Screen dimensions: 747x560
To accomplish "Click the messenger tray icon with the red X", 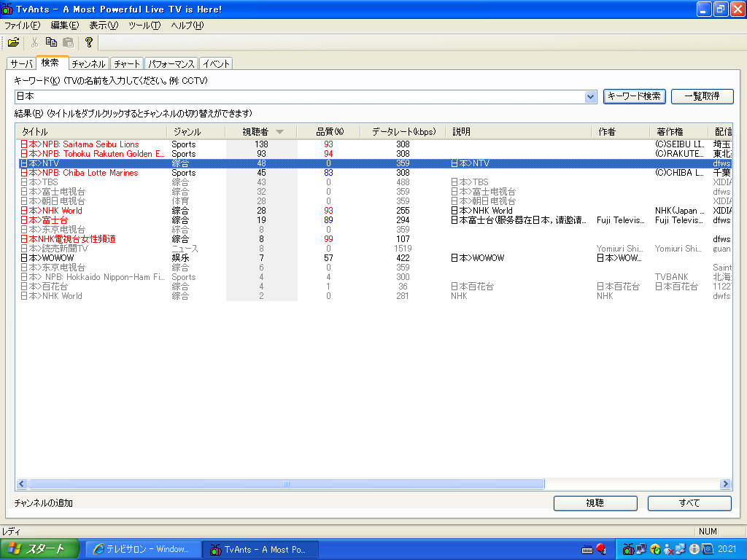I will click(668, 550).
